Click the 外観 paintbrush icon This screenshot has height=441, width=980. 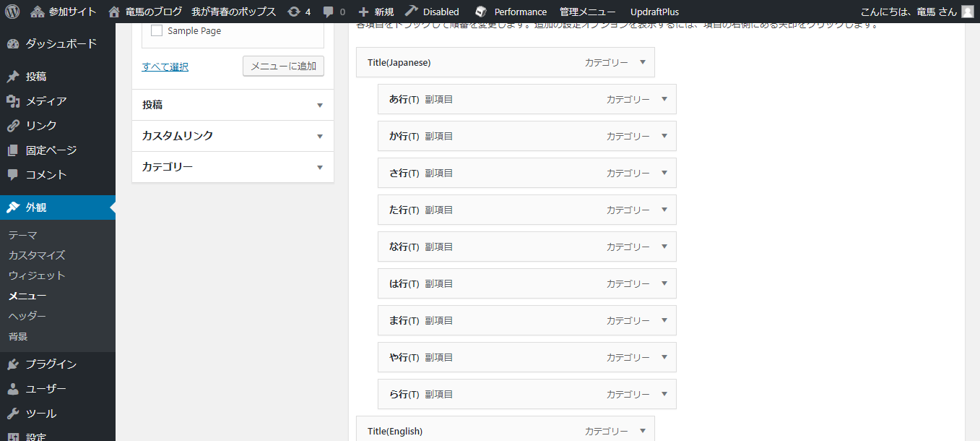pyautogui.click(x=13, y=207)
